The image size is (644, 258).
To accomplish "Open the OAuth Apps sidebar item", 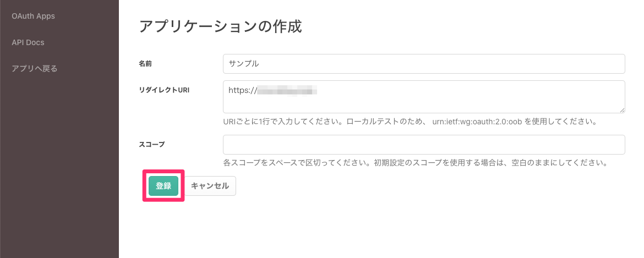I will pos(33,16).
